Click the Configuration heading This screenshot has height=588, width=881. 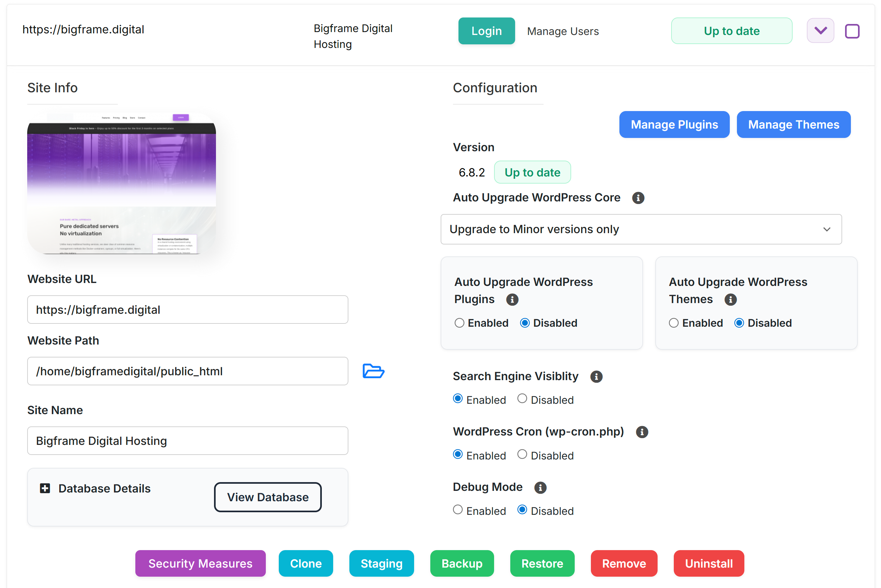pos(495,88)
